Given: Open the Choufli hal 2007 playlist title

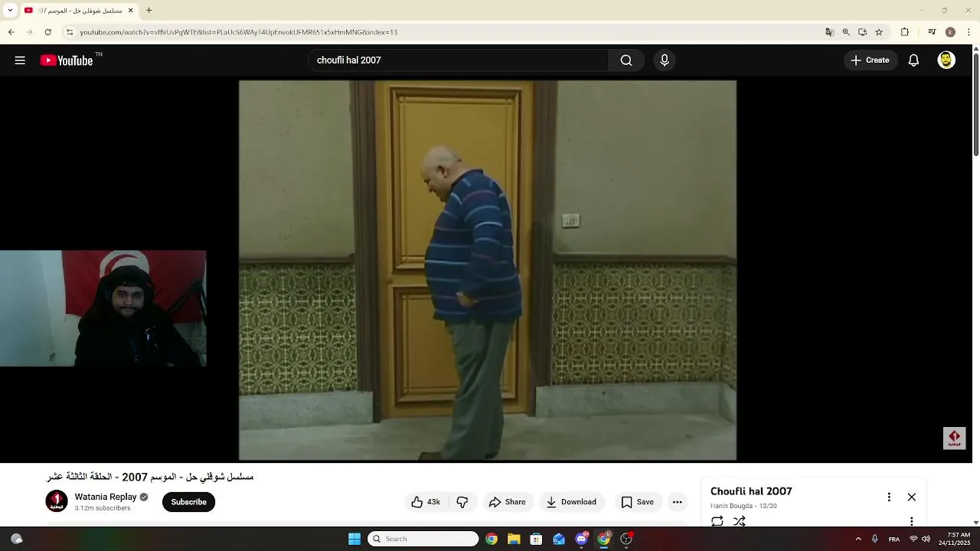Looking at the screenshot, I should (x=751, y=491).
